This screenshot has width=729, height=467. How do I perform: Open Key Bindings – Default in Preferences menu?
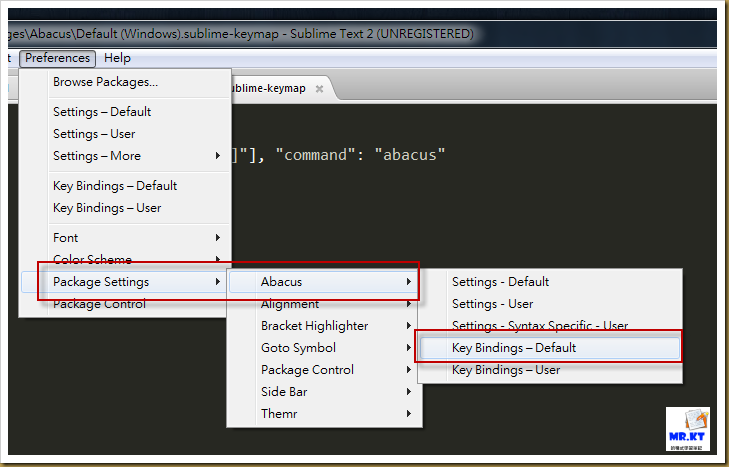(x=126, y=186)
